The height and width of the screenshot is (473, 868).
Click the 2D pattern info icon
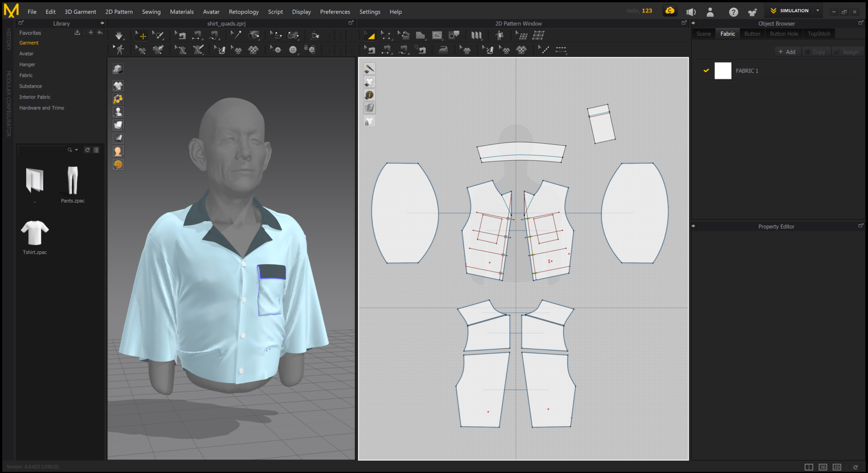pos(369,95)
